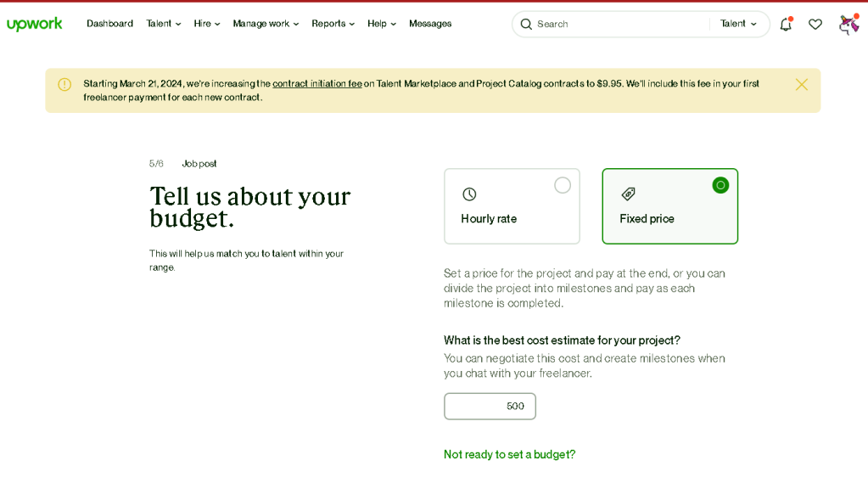
Task: Open the Dashboard page
Action: [109, 23]
